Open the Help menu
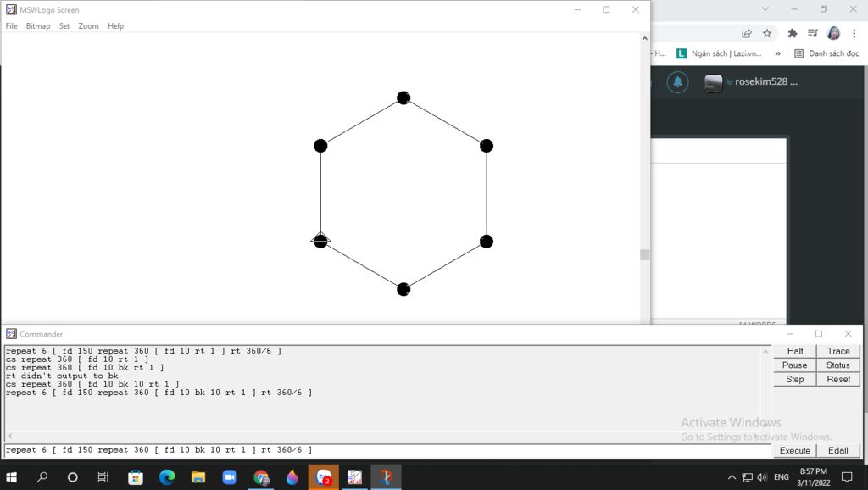Screen dimensions: 868x490 (115, 26)
